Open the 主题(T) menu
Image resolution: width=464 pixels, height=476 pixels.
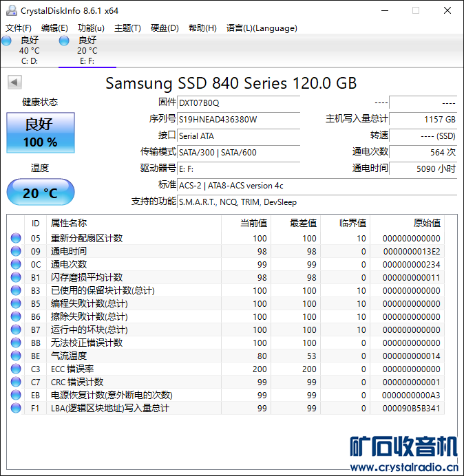127,28
